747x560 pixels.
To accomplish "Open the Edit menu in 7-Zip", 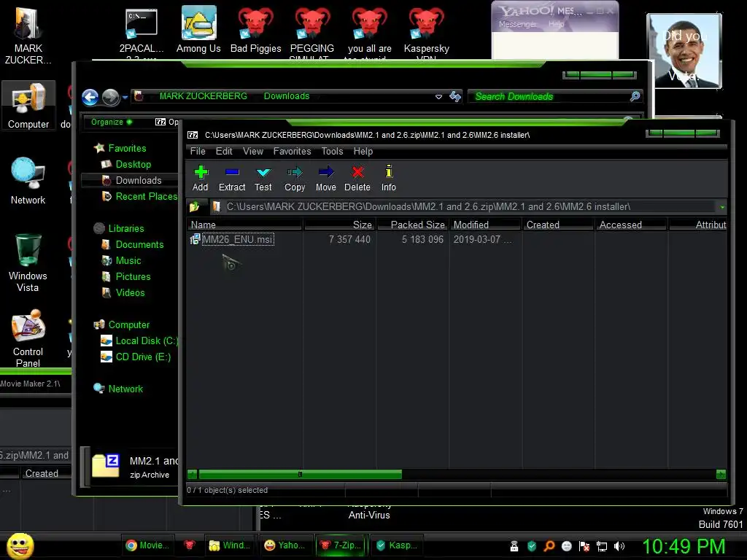I will pos(224,151).
